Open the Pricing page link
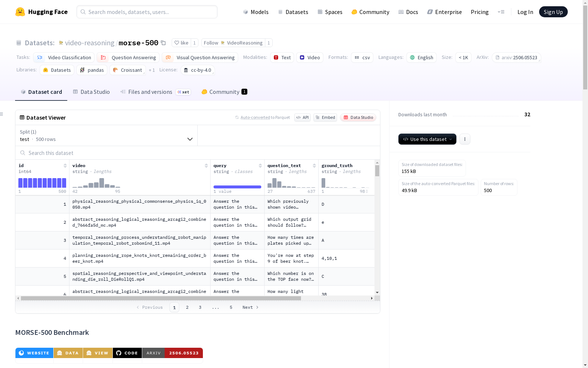The image size is (588, 368). tap(480, 12)
